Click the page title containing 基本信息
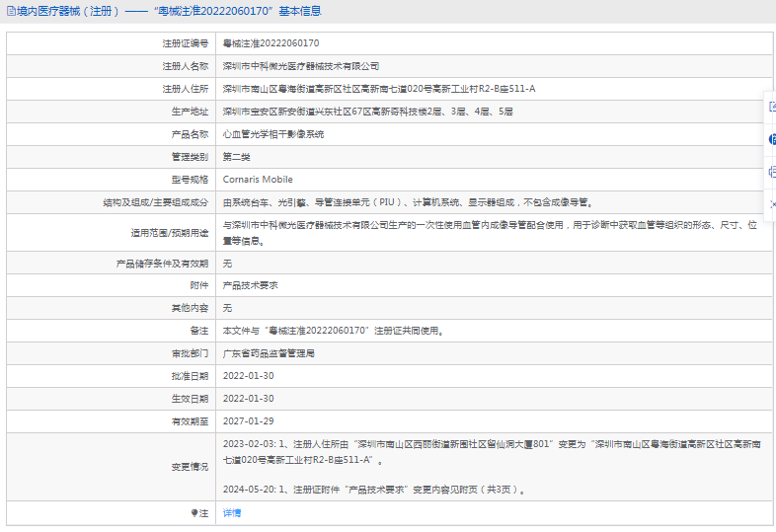The height and width of the screenshot is (532, 776). (x=169, y=11)
